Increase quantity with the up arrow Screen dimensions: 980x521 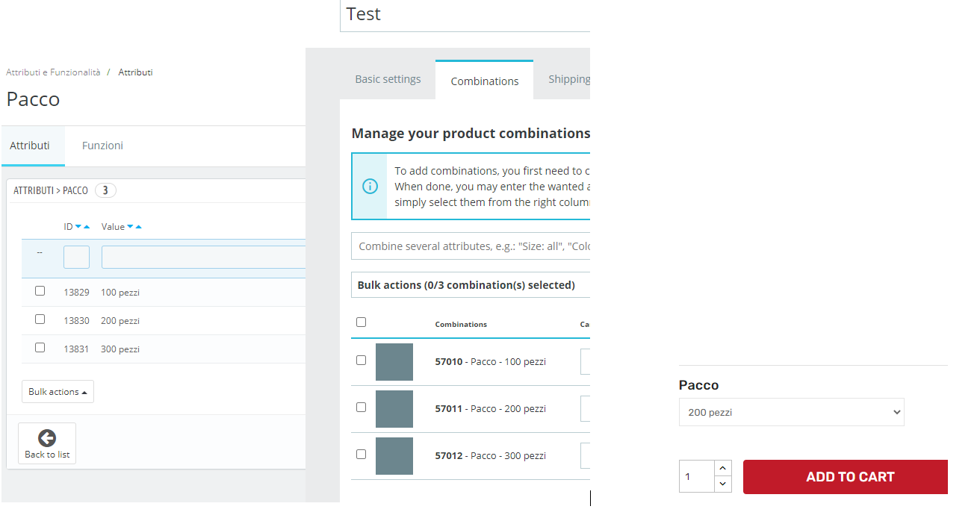click(722, 468)
